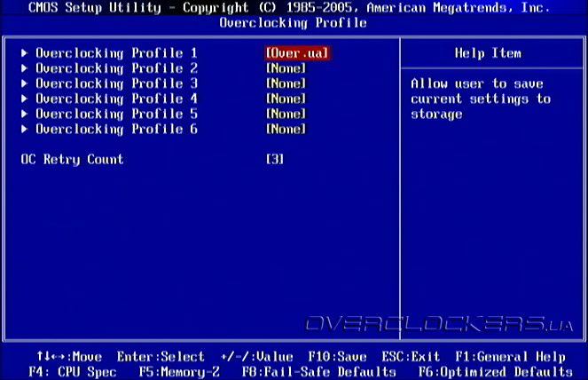The width and height of the screenshot is (588, 380).
Task: Select the OC Retry Count label
Action: [x=72, y=160]
